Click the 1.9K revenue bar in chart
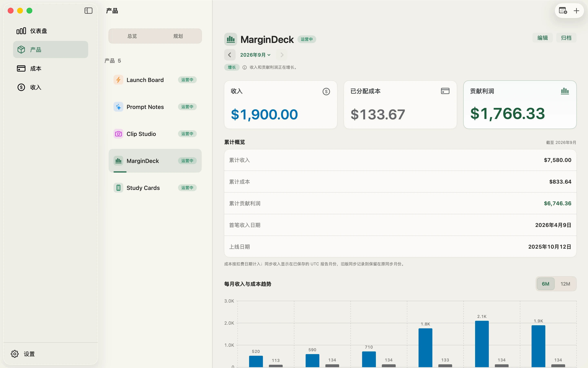 [x=538, y=346]
